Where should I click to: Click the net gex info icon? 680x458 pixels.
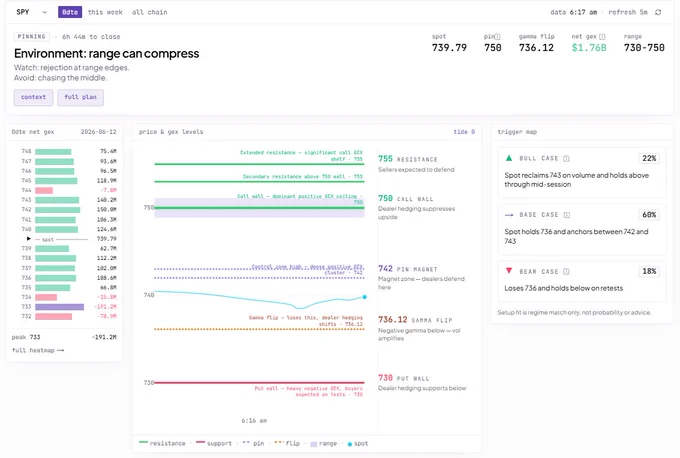(x=602, y=37)
